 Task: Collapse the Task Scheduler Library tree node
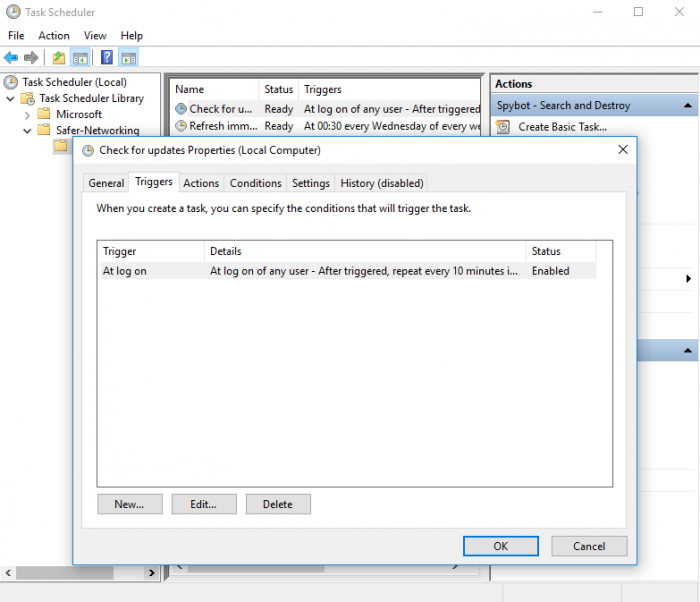click(x=11, y=98)
